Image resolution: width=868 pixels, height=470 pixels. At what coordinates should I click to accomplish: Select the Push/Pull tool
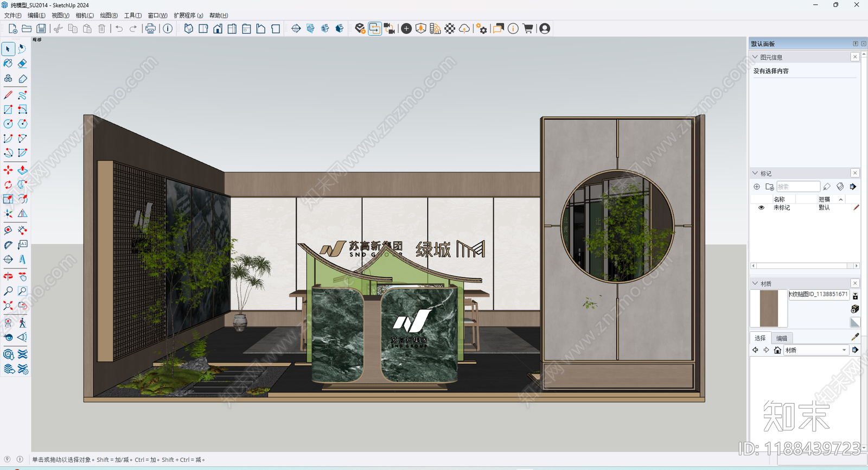click(22, 170)
